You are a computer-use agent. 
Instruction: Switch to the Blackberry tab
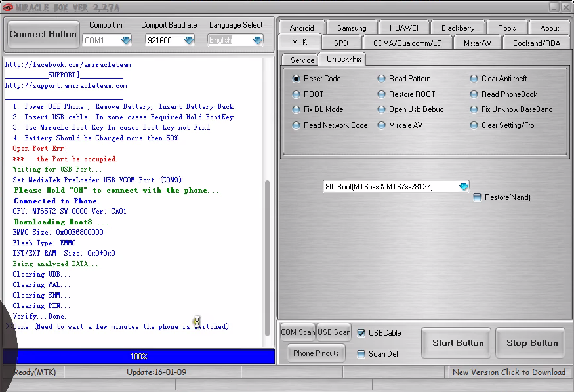(x=458, y=28)
